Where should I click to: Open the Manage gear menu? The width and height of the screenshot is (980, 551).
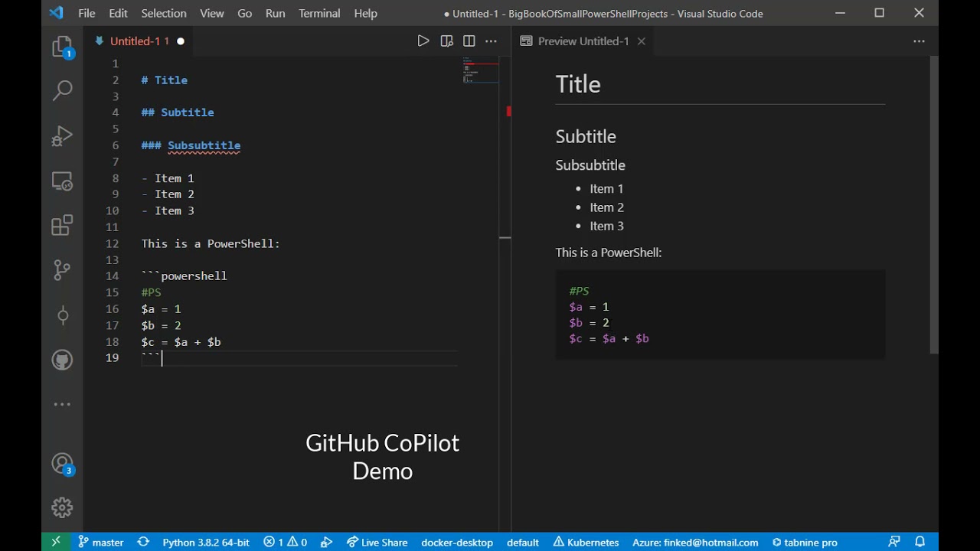tap(62, 507)
